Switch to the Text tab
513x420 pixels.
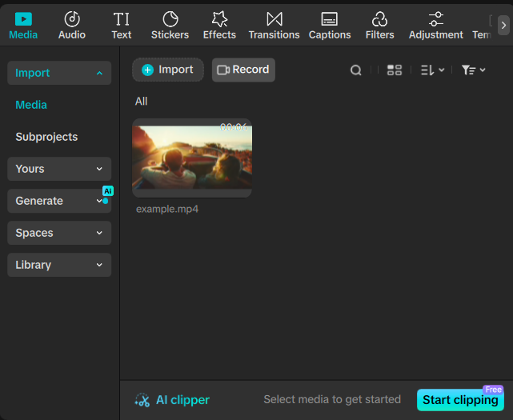click(x=122, y=26)
